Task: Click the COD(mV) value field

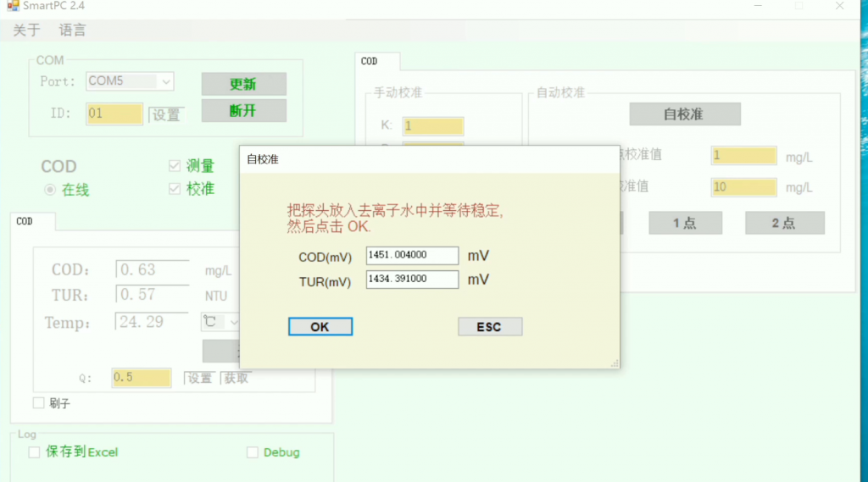Action: (412, 256)
